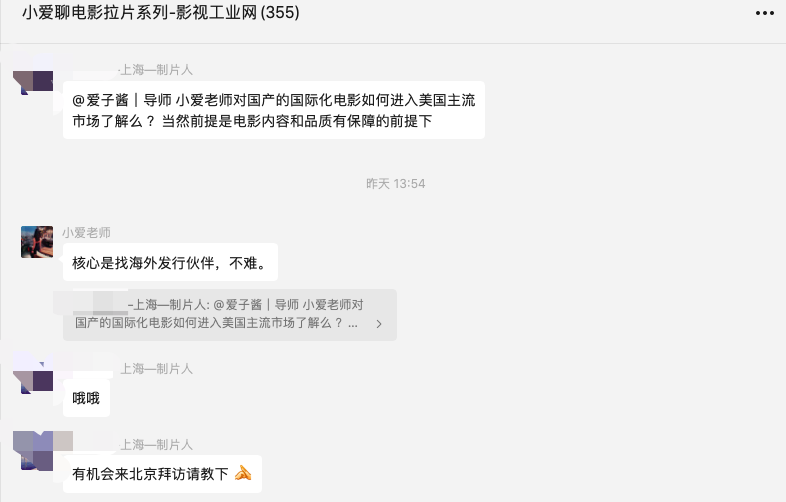Open the chat more options ellipsis
The height and width of the screenshot is (502, 786).
763,13
